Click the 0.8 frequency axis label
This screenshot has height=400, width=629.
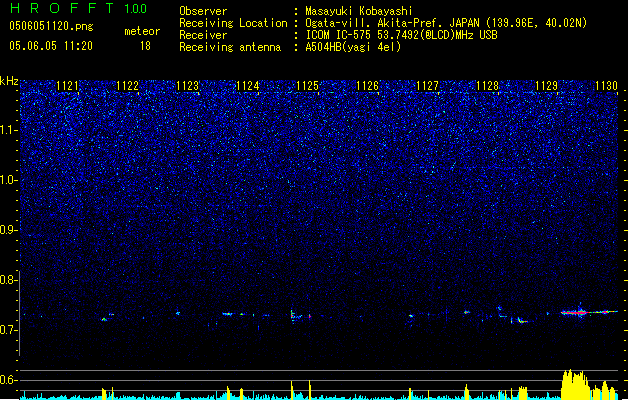pyautogui.click(x=9, y=280)
